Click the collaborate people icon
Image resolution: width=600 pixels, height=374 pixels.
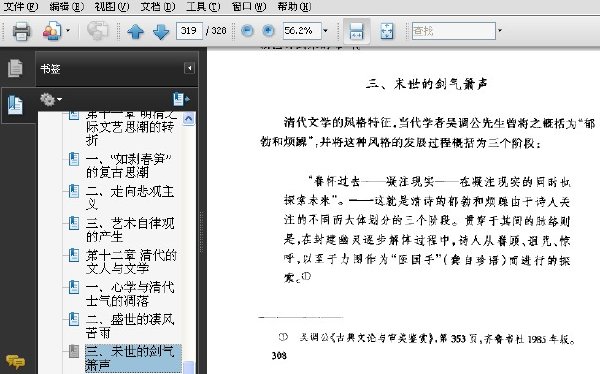tap(52, 31)
